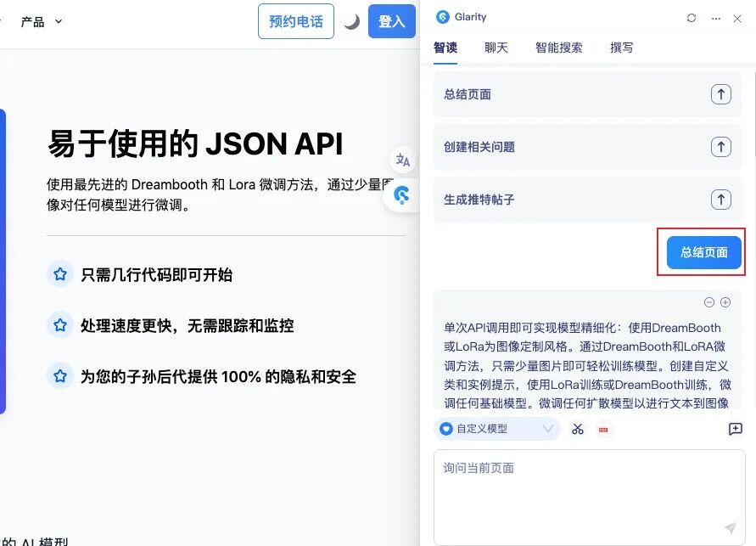Image resolution: width=756 pixels, height=546 pixels.
Task: Toggle dark mode with the moon icon
Action: tap(351, 22)
